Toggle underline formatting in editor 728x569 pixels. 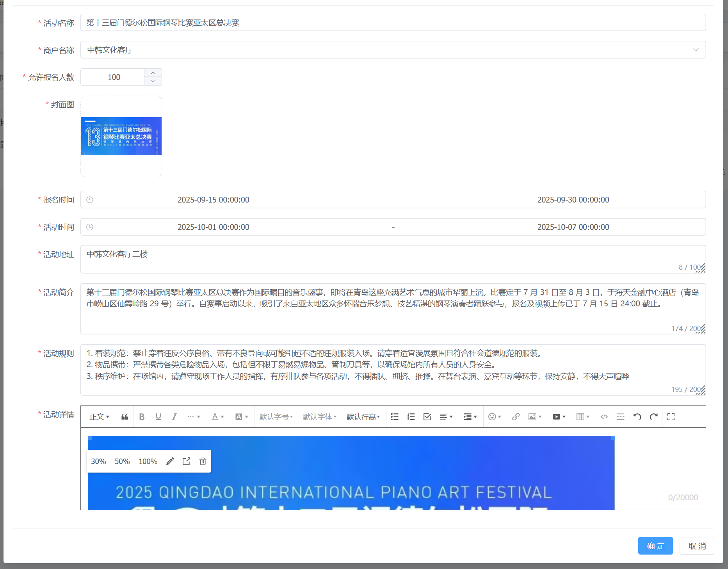[x=158, y=417]
